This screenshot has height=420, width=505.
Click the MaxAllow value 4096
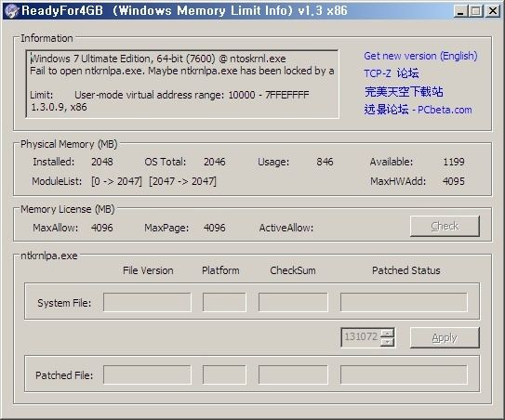102,228
